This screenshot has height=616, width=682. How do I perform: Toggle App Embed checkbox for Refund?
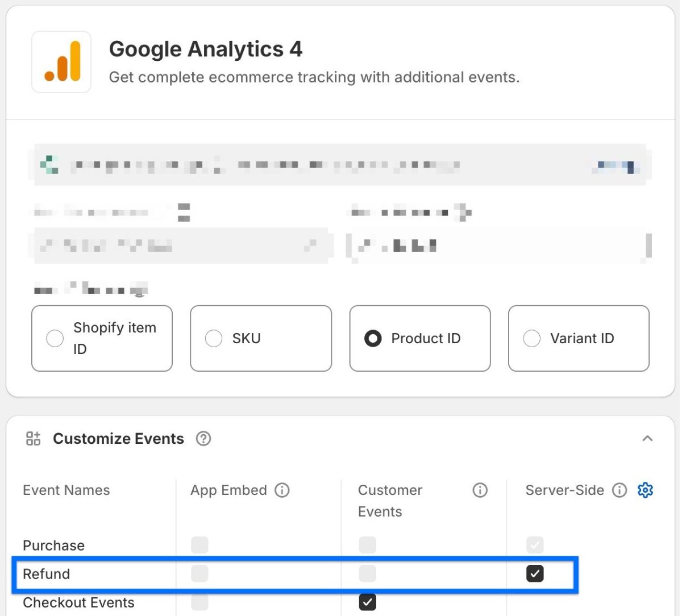click(x=199, y=573)
